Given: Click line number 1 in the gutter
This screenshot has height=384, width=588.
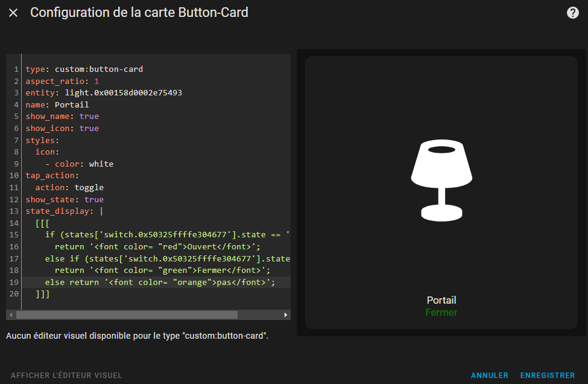Looking at the screenshot, I should [16, 69].
